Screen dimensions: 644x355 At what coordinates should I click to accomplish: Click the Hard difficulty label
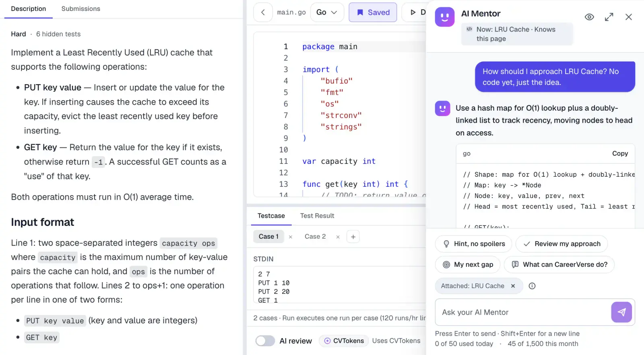click(x=19, y=34)
